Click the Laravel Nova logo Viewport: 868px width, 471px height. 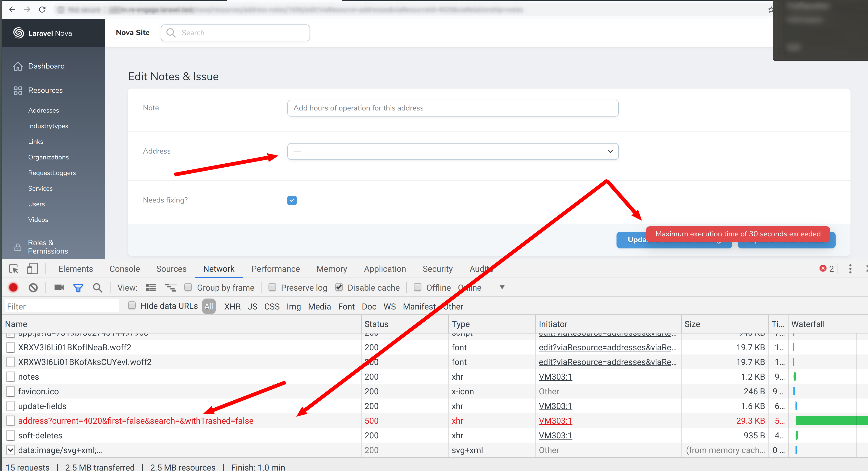42,33
